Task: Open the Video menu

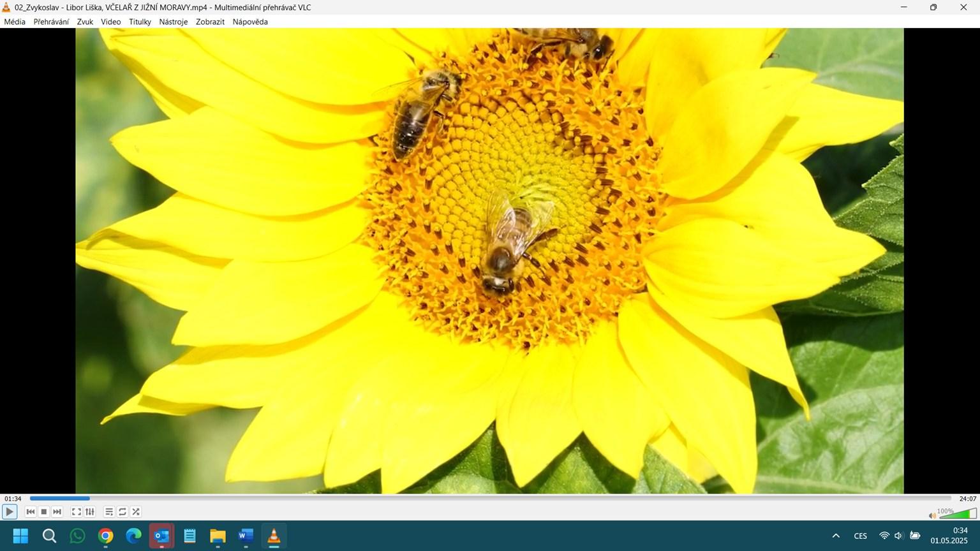Action: [110, 22]
